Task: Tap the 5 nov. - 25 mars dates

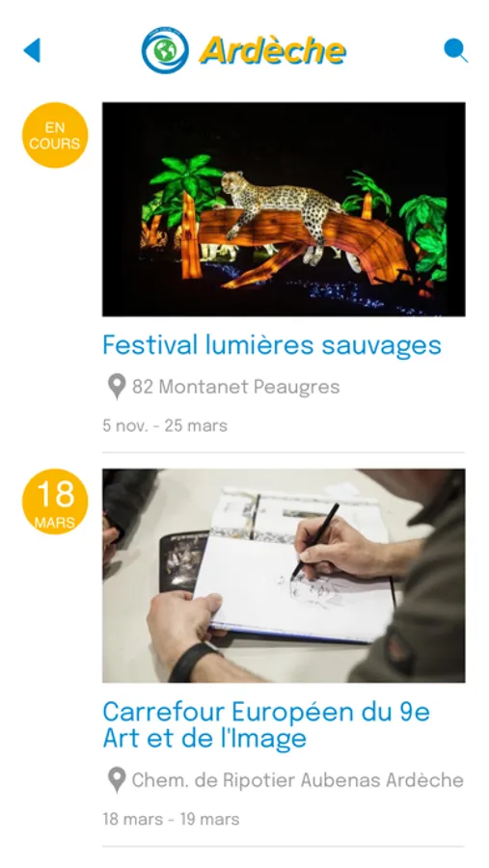Action: point(165,425)
